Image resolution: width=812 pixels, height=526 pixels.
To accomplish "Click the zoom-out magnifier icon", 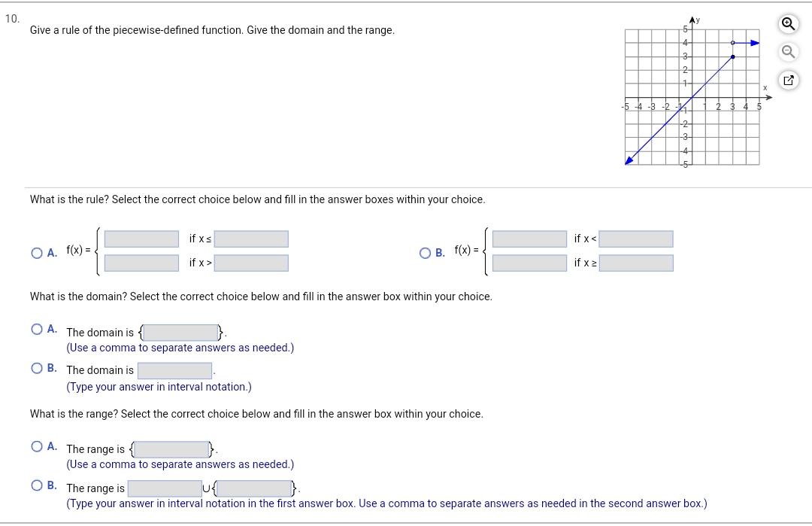I will pos(787,52).
